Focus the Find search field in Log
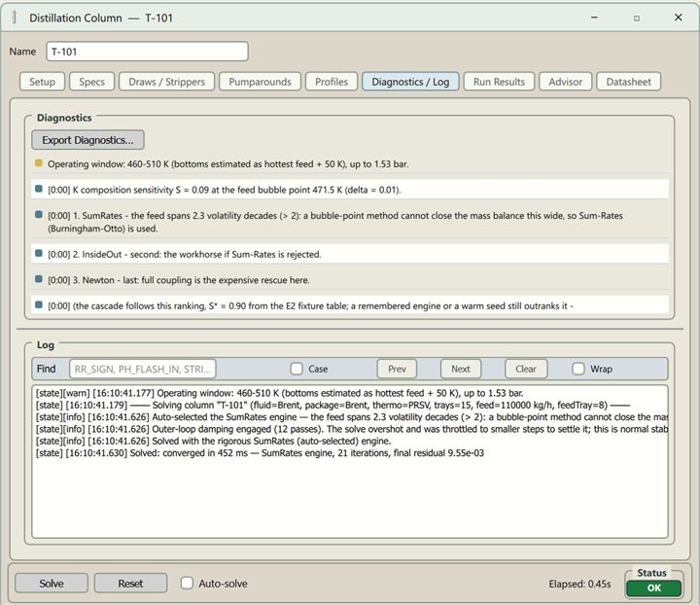The width and height of the screenshot is (700, 605). pos(143,369)
